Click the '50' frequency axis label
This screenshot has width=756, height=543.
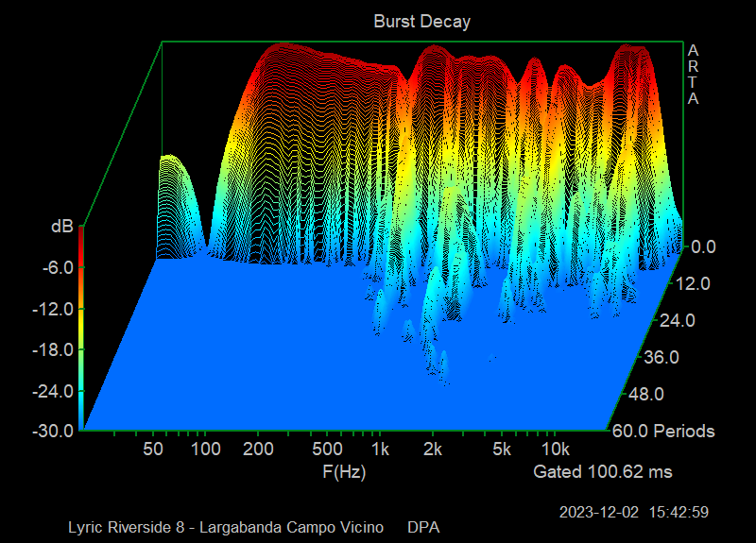[153, 450]
